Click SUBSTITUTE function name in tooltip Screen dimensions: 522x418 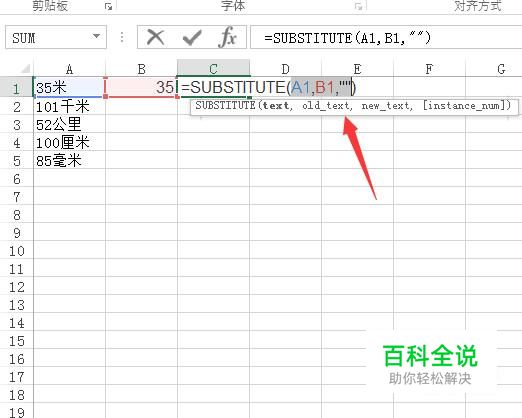click(x=225, y=106)
